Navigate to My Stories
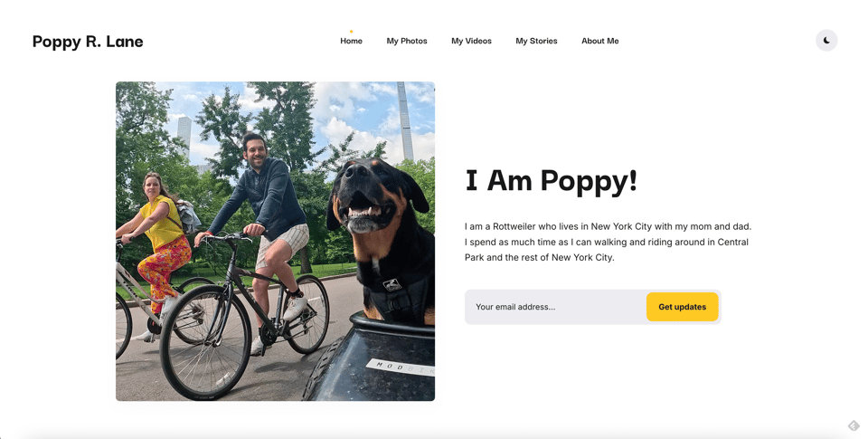The height and width of the screenshot is (439, 868). 536,41
